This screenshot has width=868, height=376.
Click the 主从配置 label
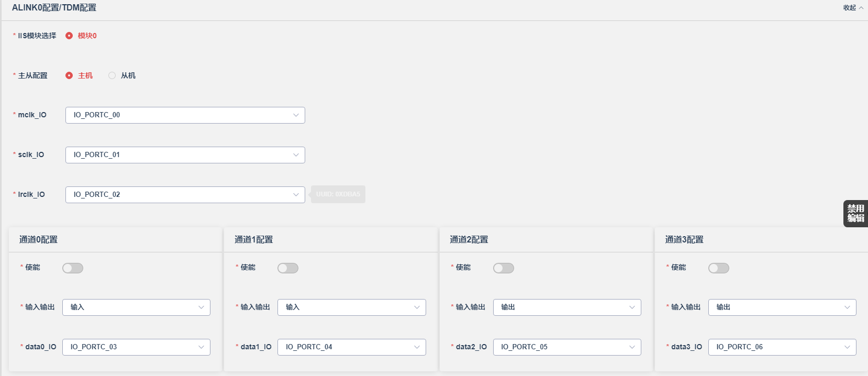click(33, 75)
